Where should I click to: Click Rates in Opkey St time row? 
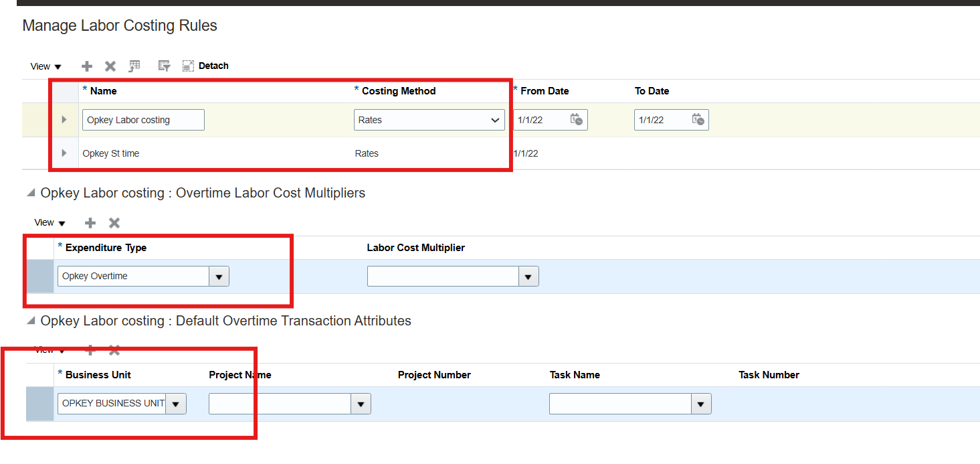(x=367, y=153)
